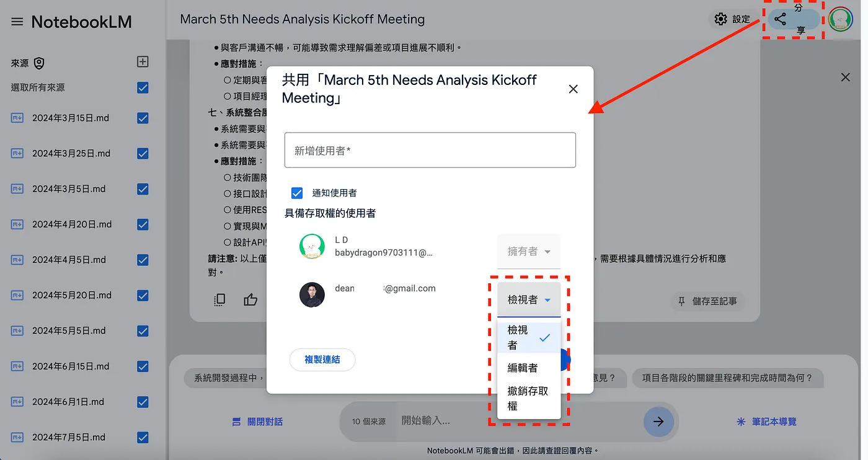Select source 2024年5月20日.md
Viewport: 868px width, 460px height.
coord(72,295)
